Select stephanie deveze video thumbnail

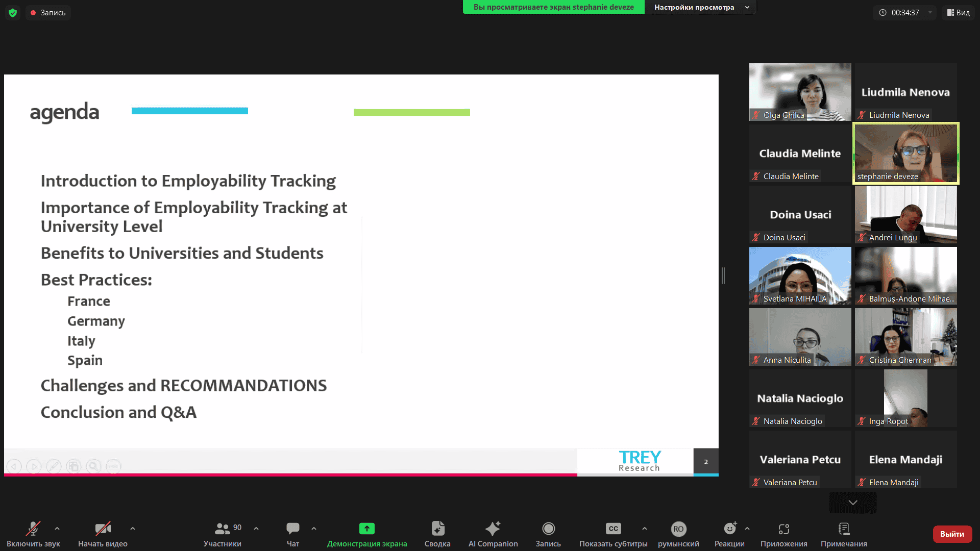(905, 153)
